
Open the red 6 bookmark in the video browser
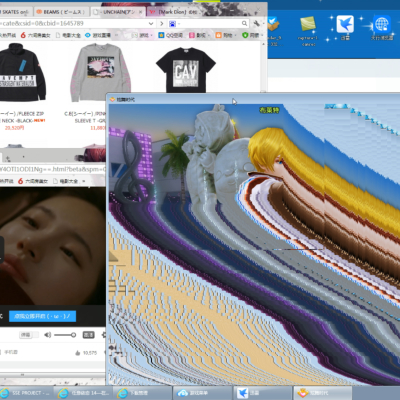[33, 181]
